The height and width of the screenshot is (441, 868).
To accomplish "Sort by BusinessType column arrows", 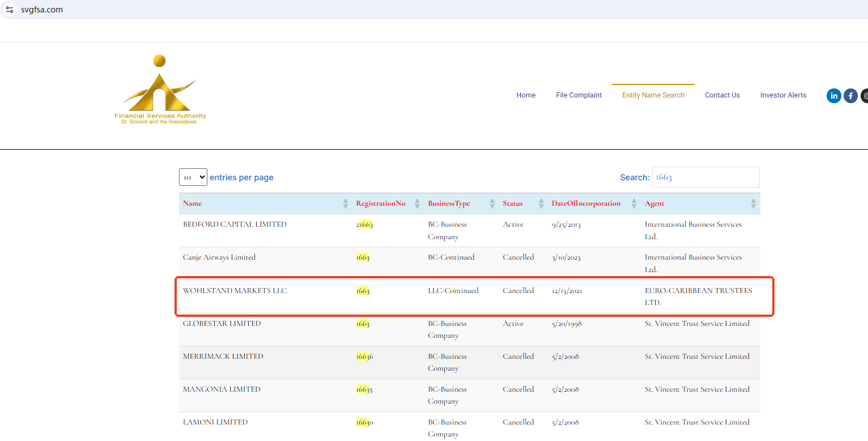I will (x=492, y=203).
